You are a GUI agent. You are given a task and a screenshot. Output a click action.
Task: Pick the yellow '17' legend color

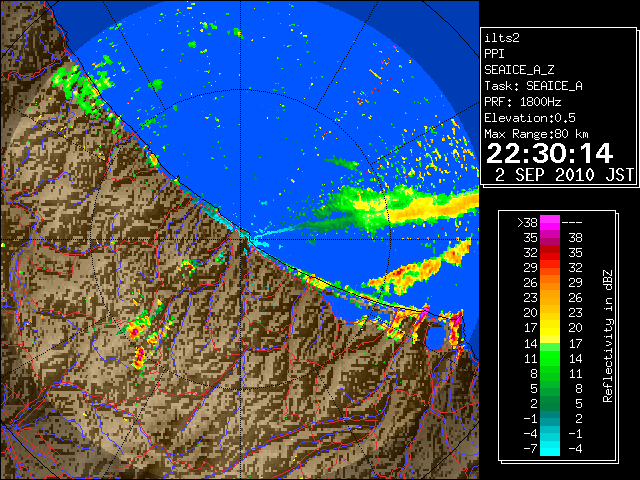(550, 328)
